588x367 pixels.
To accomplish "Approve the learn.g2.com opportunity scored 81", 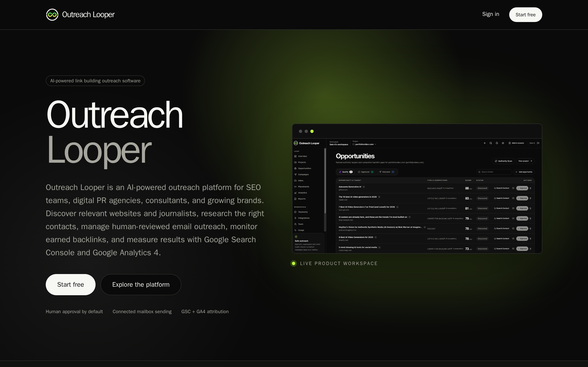I will (x=522, y=208).
